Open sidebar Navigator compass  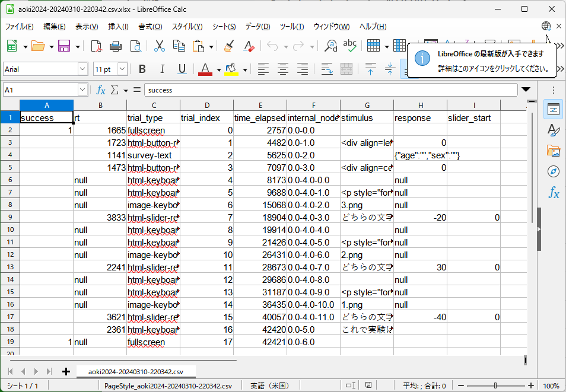(553, 171)
